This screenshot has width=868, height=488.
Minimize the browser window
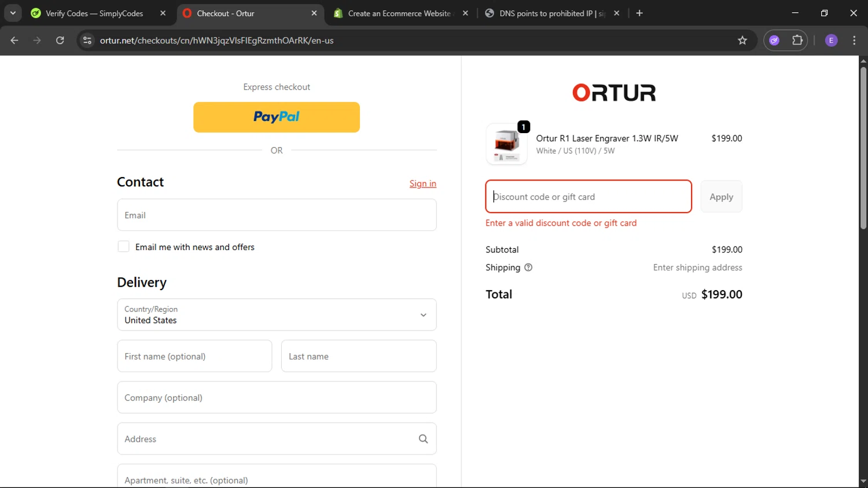point(795,13)
